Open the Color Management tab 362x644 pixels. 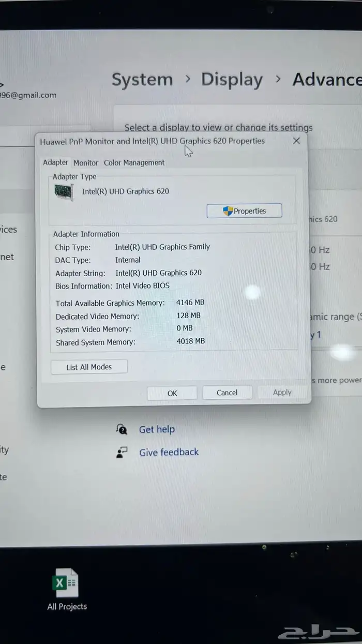tap(134, 163)
